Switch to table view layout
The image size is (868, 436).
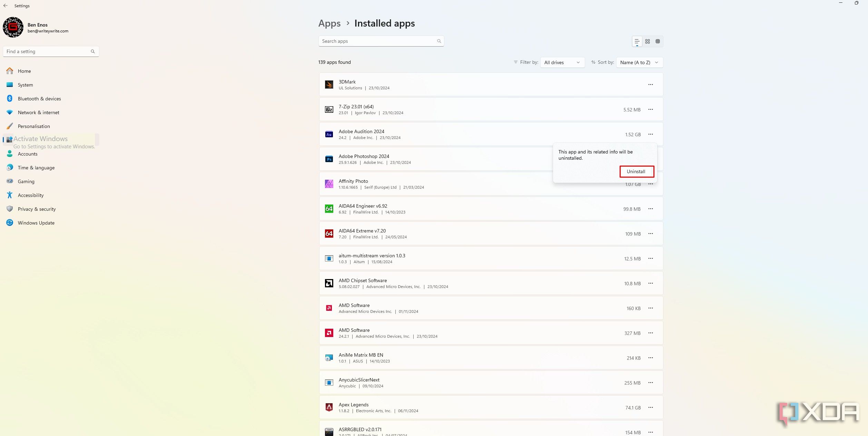coord(658,41)
